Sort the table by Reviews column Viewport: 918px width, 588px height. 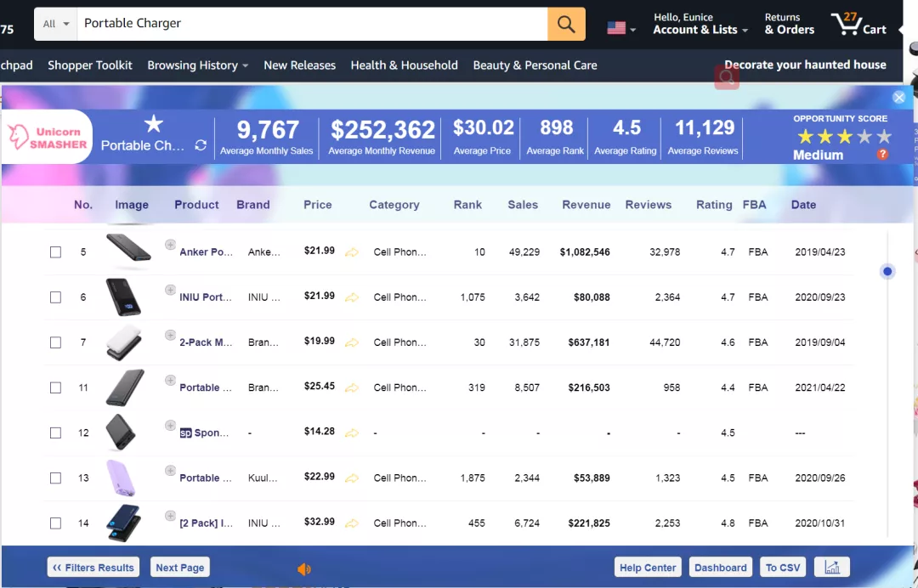(648, 205)
